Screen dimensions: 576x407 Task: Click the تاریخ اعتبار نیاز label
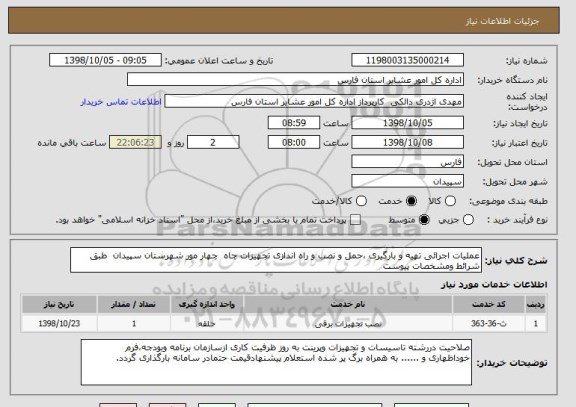519,143
